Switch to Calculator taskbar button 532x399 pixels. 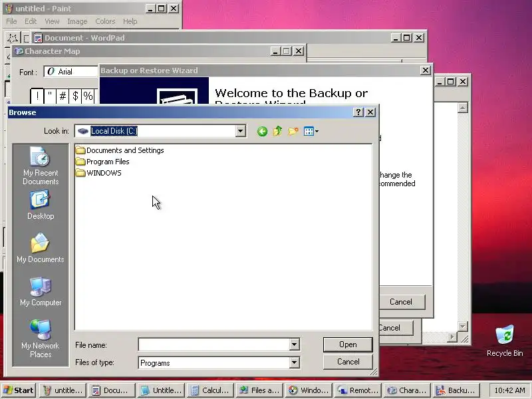211,390
